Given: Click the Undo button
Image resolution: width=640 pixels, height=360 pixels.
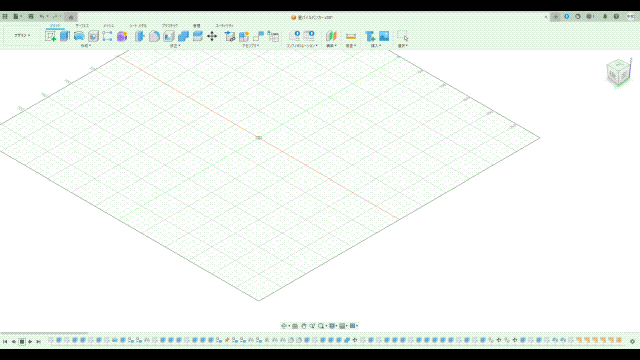Looking at the screenshot, I should [42, 17].
